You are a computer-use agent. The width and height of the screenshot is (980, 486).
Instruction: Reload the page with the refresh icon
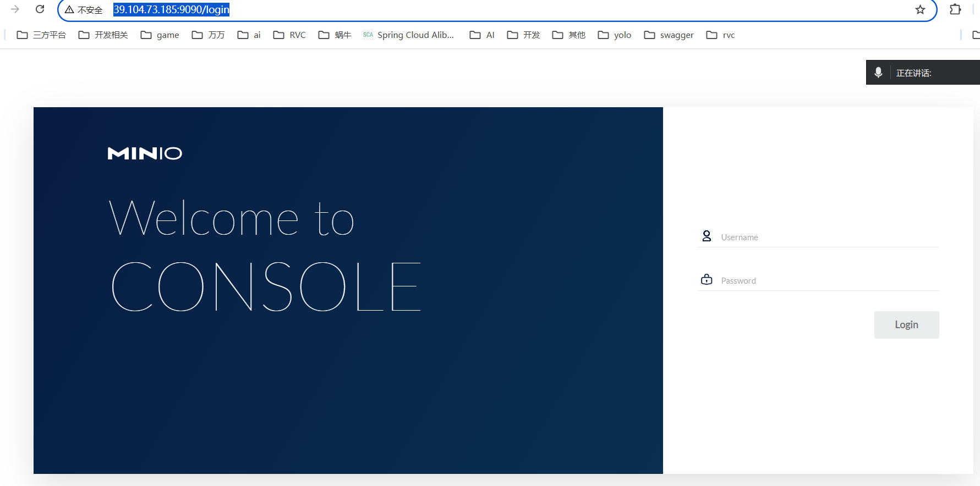click(40, 9)
